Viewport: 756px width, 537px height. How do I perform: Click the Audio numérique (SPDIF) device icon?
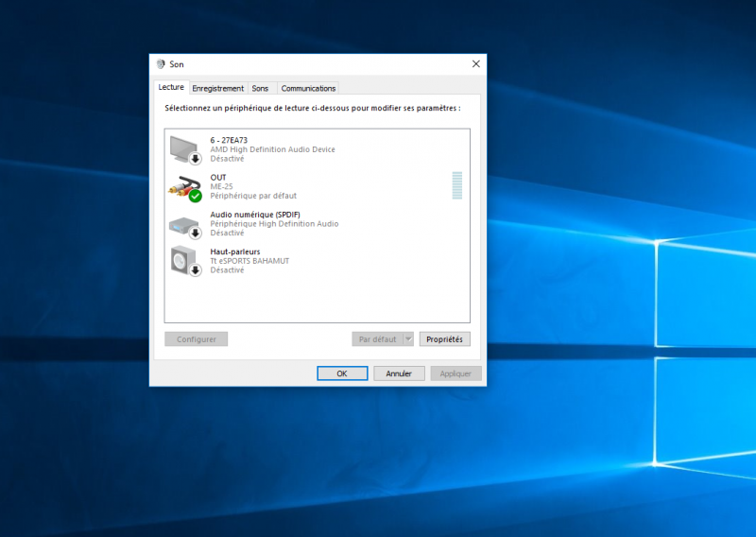point(183,224)
